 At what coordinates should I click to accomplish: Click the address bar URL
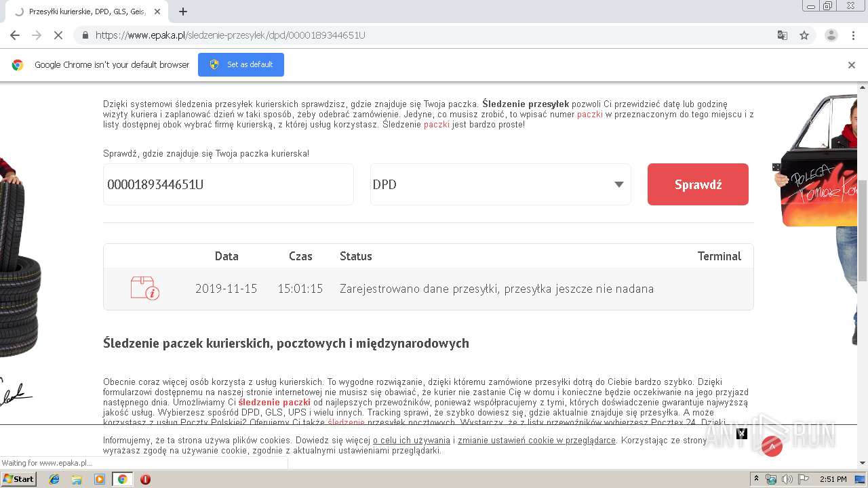(231, 35)
